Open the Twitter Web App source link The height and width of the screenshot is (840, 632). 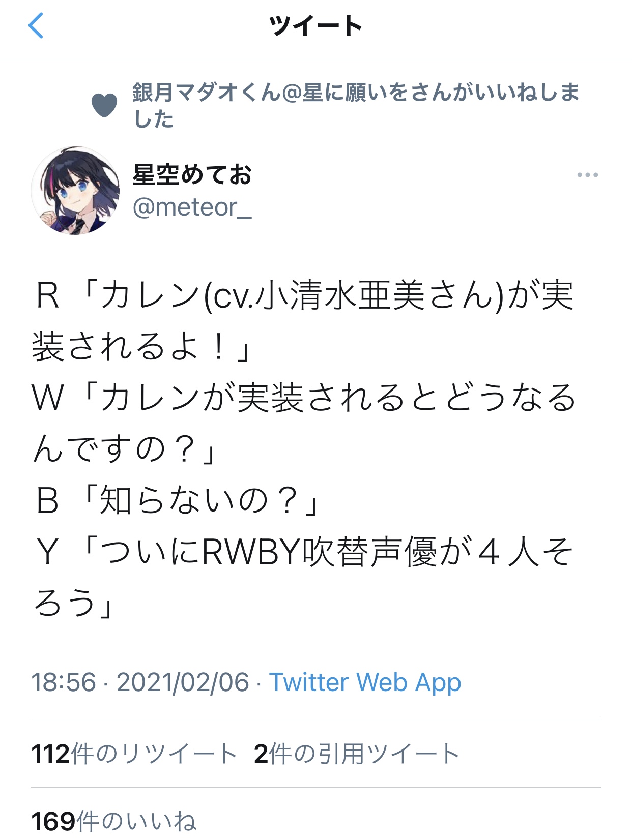[365, 682]
